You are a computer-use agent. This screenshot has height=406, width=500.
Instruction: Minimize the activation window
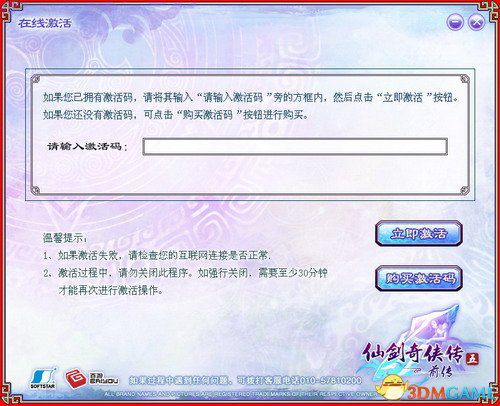(455, 22)
